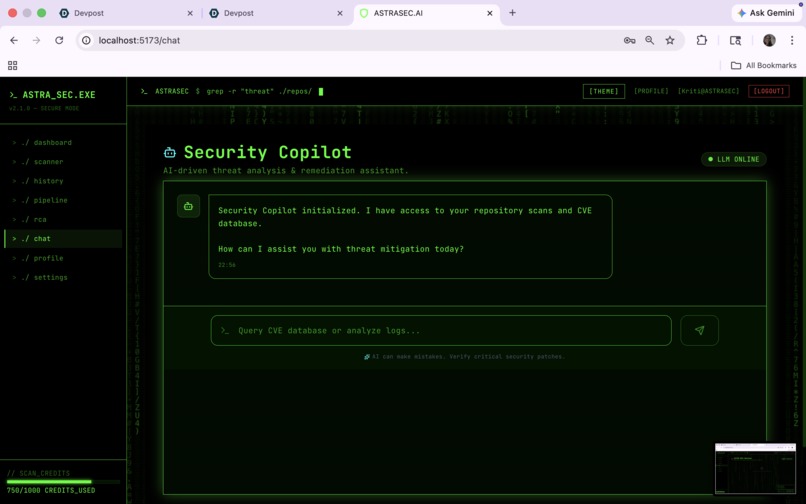
Task: Open a new browser tab
Action: pyautogui.click(x=512, y=13)
